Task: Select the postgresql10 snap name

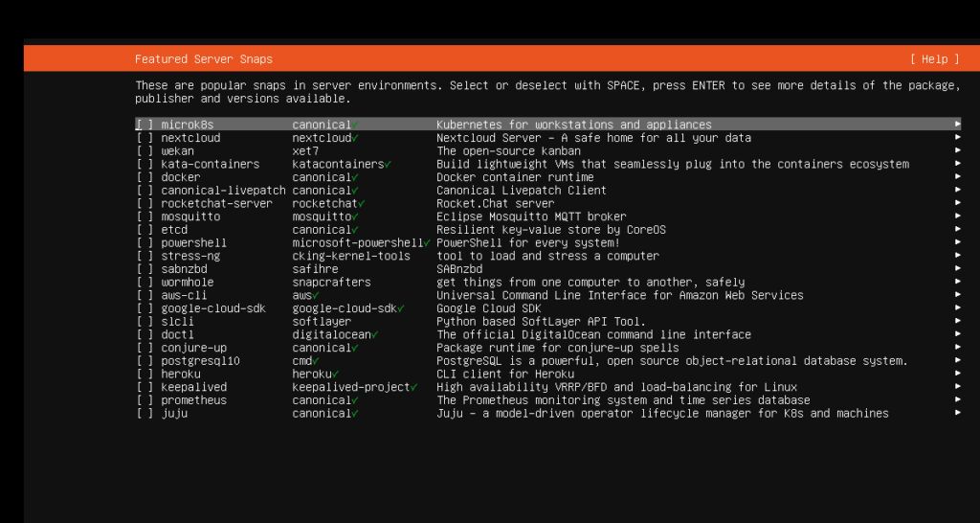Action: pyautogui.click(x=201, y=361)
